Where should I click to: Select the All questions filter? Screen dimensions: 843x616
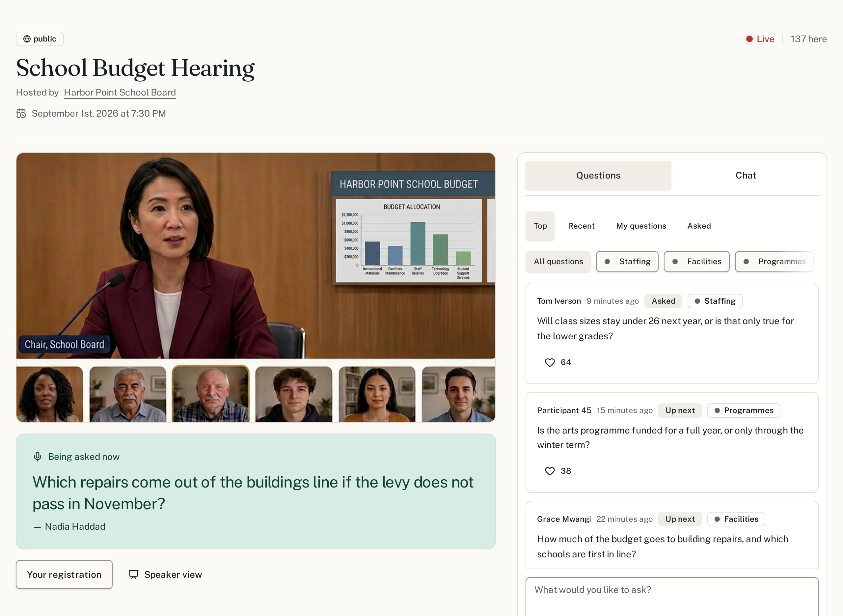click(x=558, y=262)
